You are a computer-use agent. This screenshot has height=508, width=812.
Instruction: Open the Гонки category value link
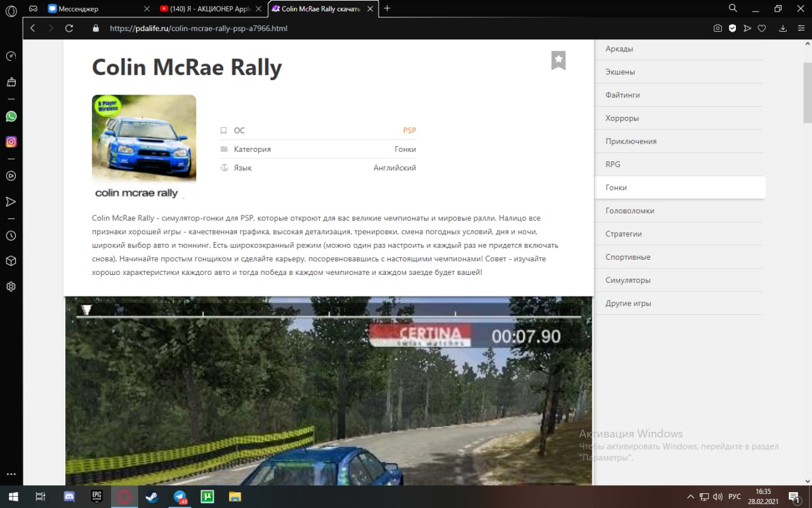(405, 149)
